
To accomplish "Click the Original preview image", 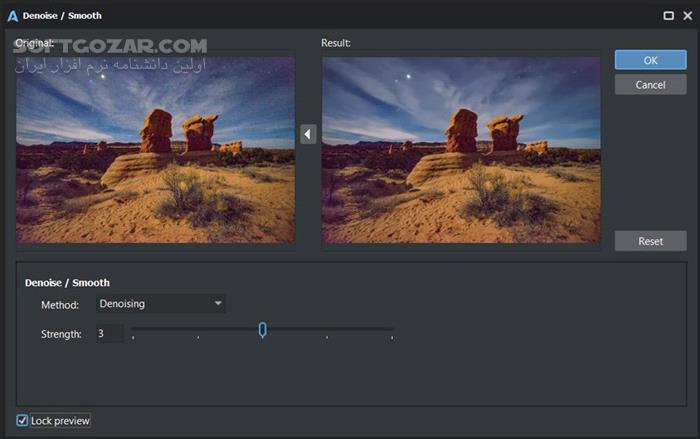I will tap(155, 149).
